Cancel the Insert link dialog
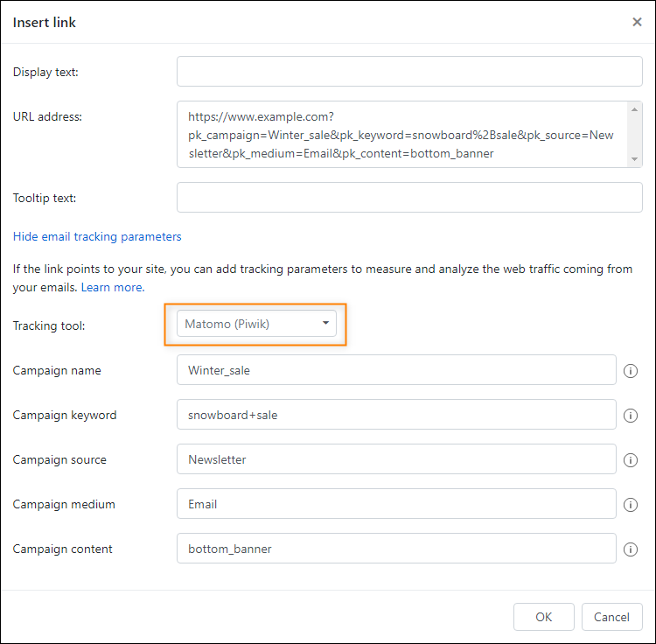 click(611, 617)
